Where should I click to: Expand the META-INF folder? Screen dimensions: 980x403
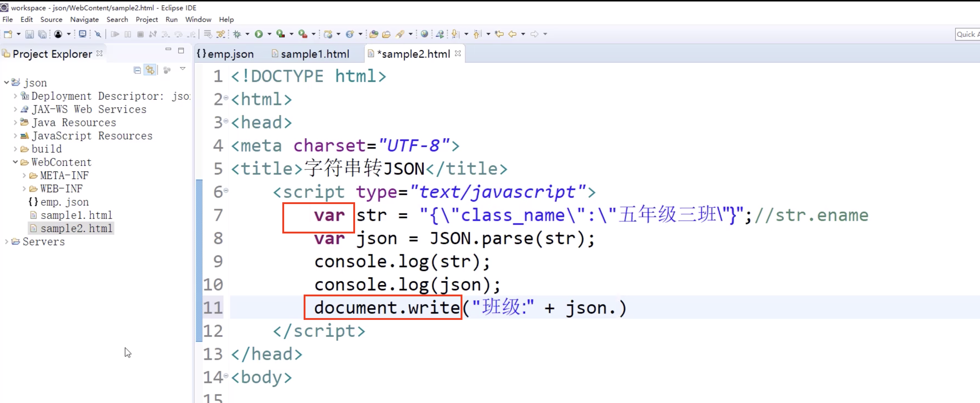(x=24, y=175)
